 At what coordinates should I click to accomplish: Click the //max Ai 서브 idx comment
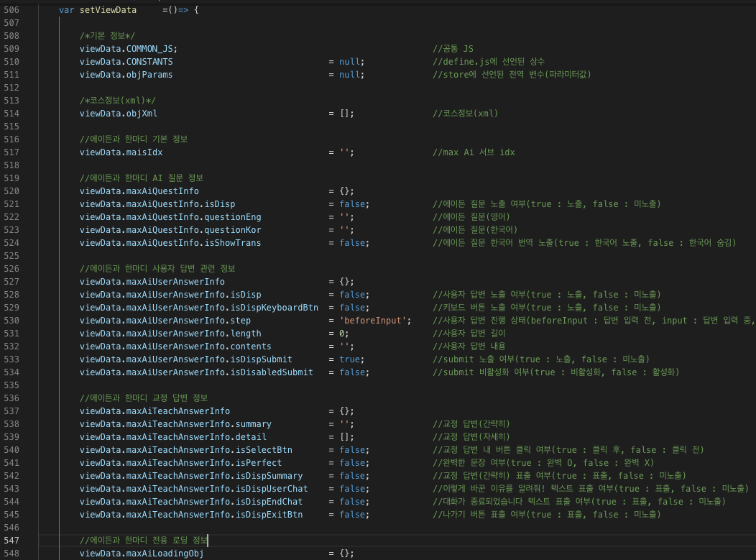[474, 152]
